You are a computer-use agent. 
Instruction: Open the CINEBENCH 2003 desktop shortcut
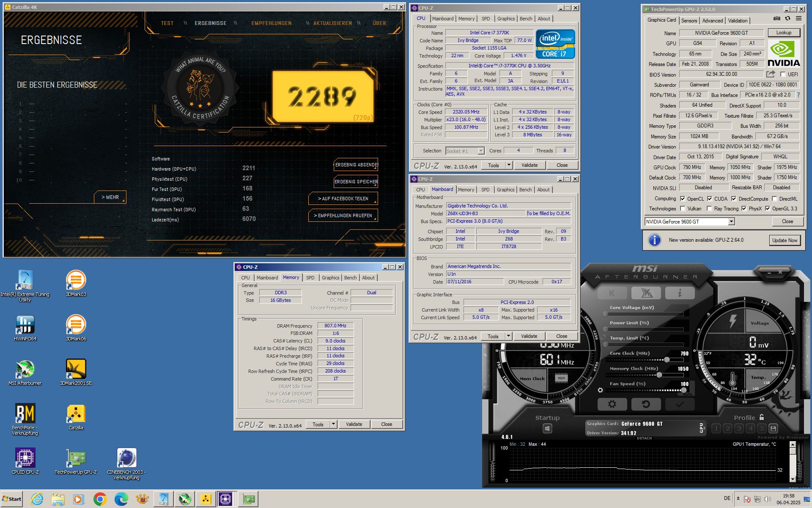[x=126, y=464]
